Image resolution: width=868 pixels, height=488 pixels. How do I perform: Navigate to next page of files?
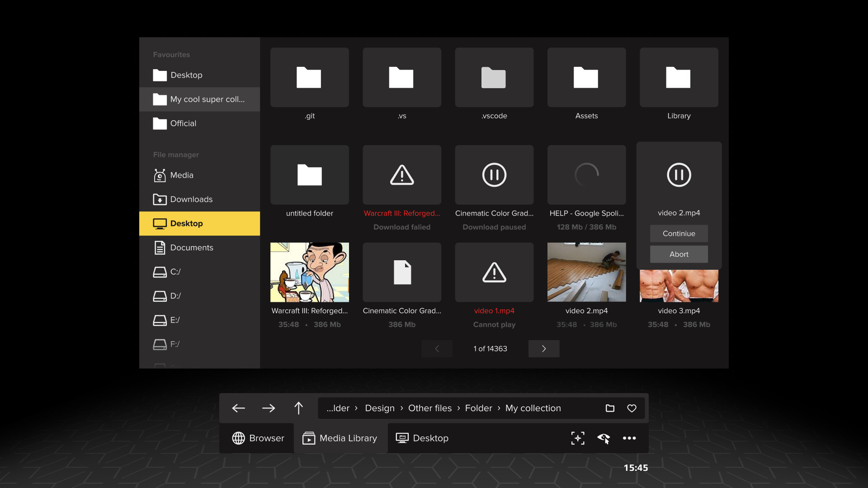click(x=543, y=348)
